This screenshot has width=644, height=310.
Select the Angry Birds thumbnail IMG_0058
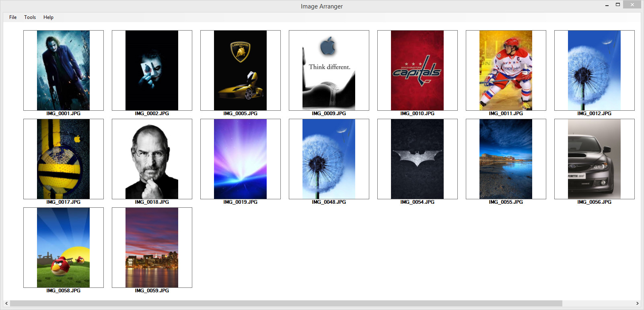64,248
